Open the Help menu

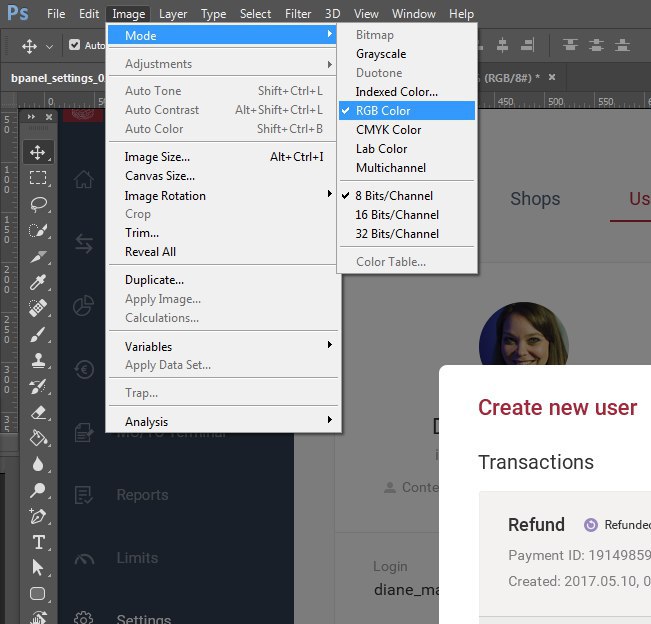point(461,14)
